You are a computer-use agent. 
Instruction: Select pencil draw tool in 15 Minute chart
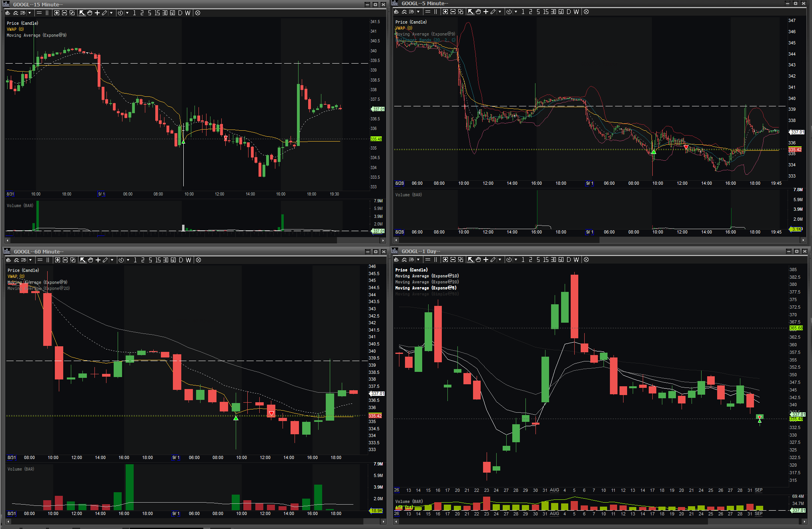pos(104,13)
